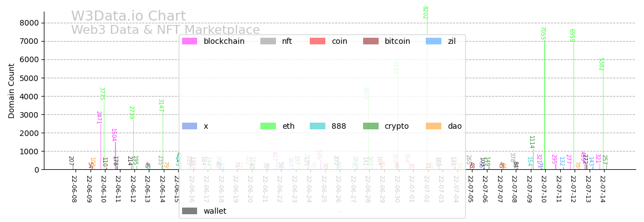Select the 22-07-14 x-axis date label
Viewport: 644px width, 222px height.
coord(602,190)
